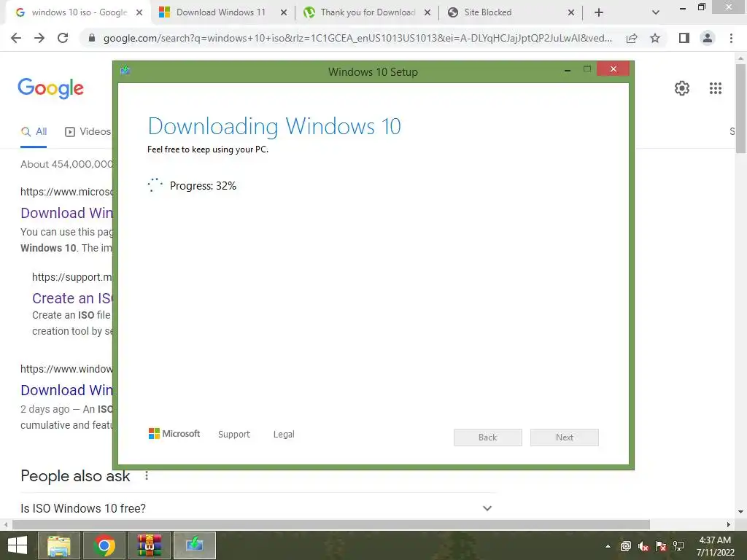This screenshot has width=747, height=560.
Task: Open File Explorer from taskbar
Action: 58,545
